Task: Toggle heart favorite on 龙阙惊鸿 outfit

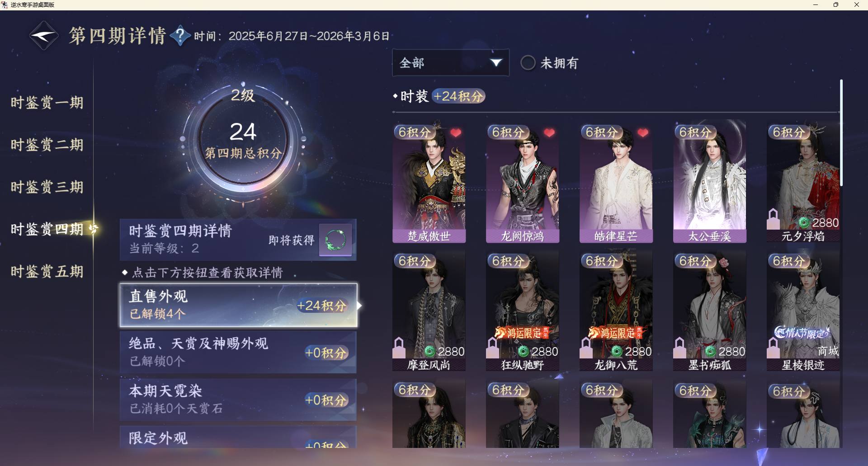Action: point(549,133)
